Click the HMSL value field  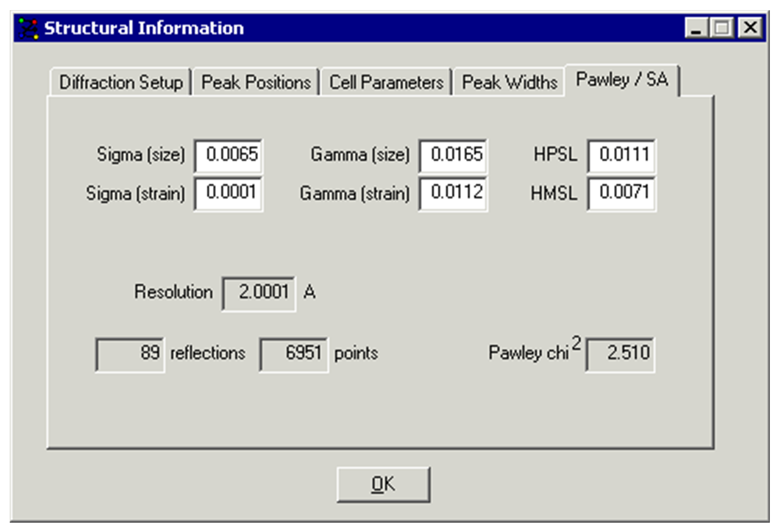621,193
